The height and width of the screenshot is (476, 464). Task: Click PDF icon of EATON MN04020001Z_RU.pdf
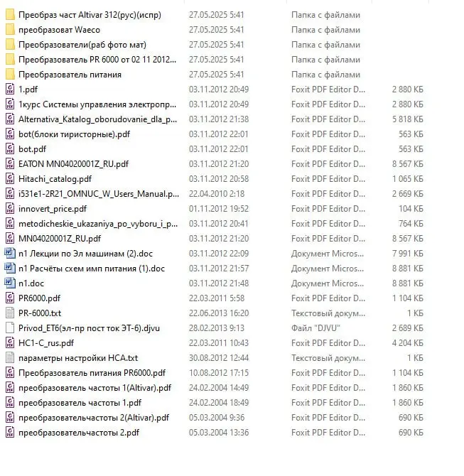click(x=10, y=163)
